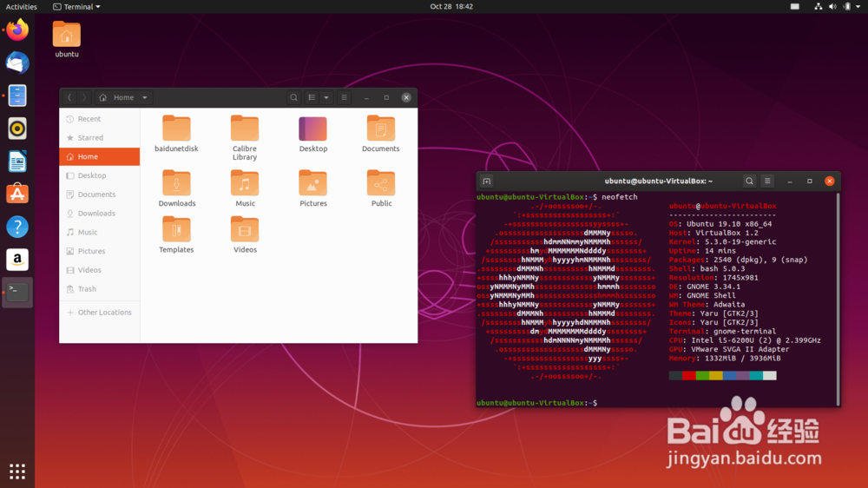Open Files hamburger menu

[344, 97]
